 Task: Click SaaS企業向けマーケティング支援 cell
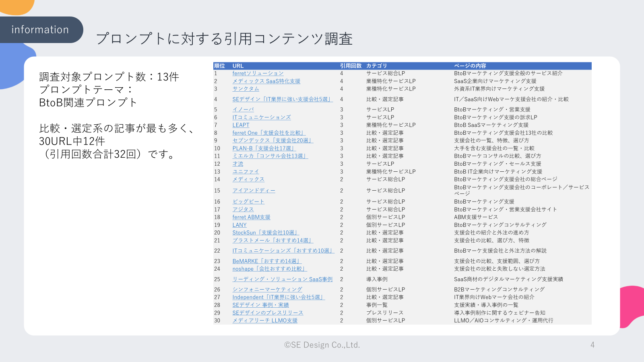coord(495,81)
